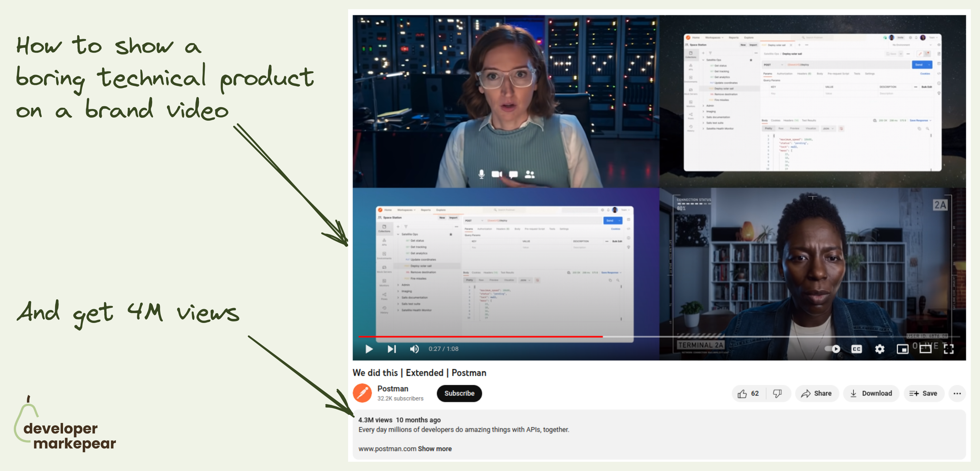Image resolution: width=980 pixels, height=471 pixels.
Task: Mute the video volume
Action: (x=414, y=349)
